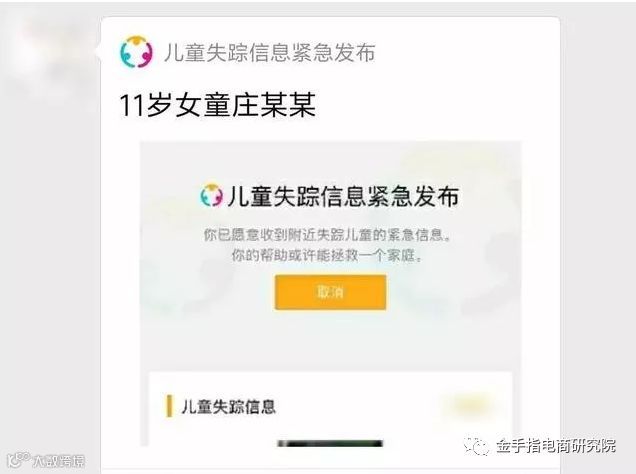Click the 儿童失踪信息 white info card
This screenshot has height=474, width=636.
tap(331, 409)
